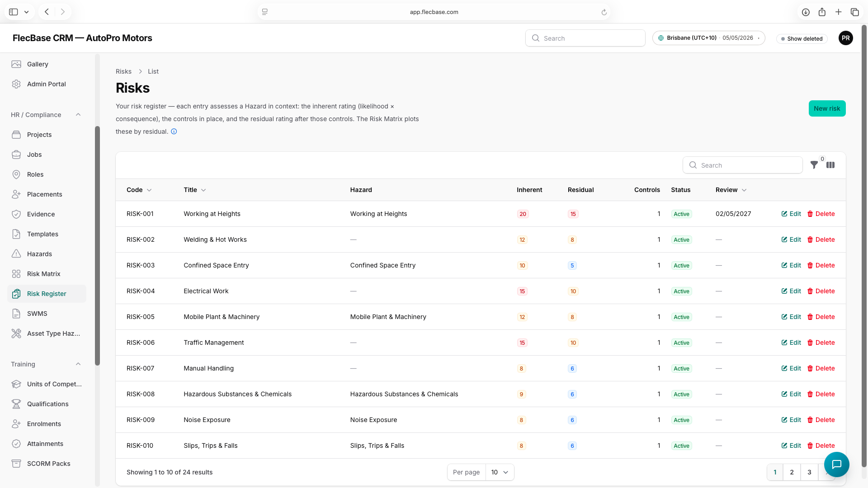Go to Risks breadcrumb link
Viewport: 868px width, 488px height.
pos(123,71)
